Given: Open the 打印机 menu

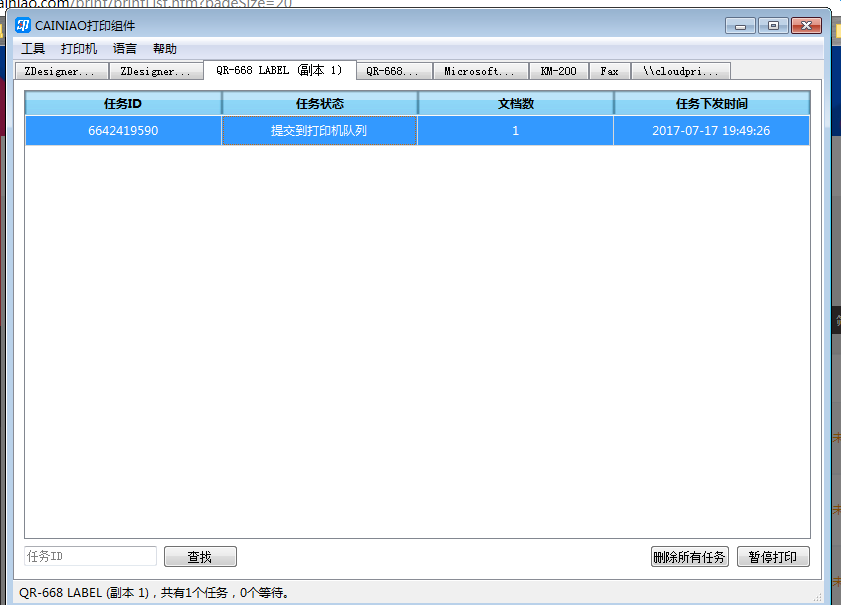Looking at the screenshot, I should pyautogui.click(x=79, y=49).
